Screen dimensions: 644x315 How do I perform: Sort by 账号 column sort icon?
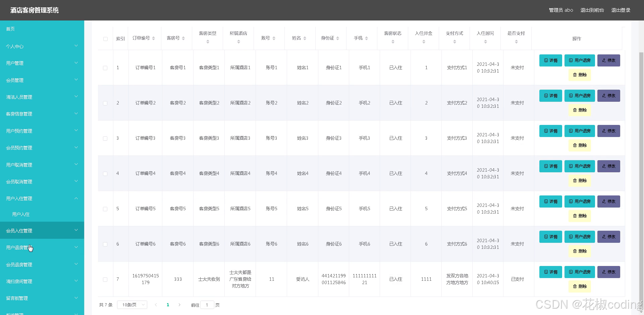[x=274, y=38]
